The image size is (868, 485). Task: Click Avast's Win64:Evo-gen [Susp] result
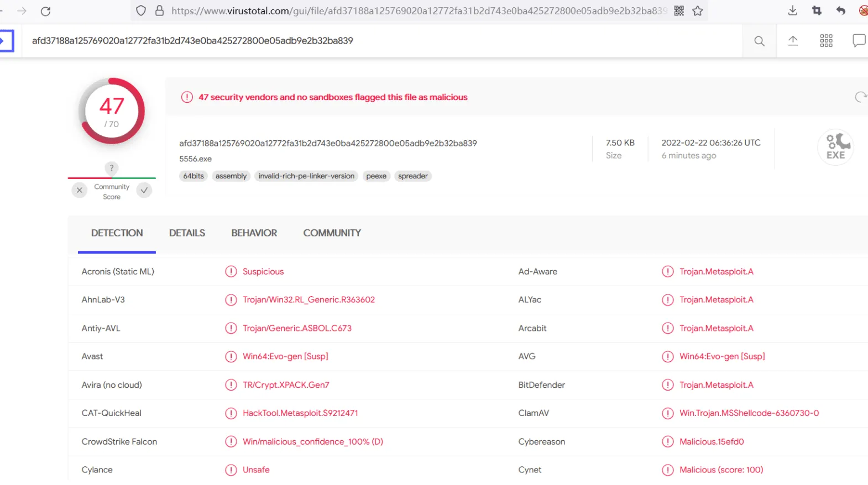click(x=285, y=357)
